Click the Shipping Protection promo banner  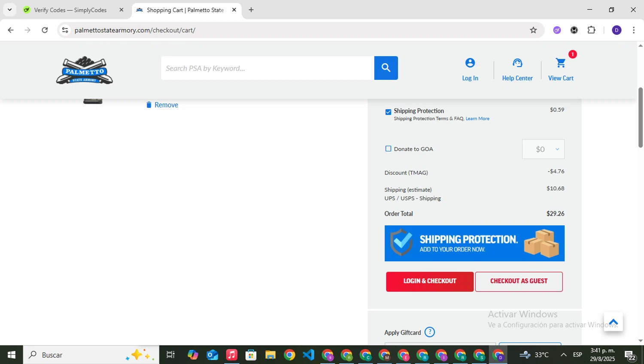tap(474, 243)
